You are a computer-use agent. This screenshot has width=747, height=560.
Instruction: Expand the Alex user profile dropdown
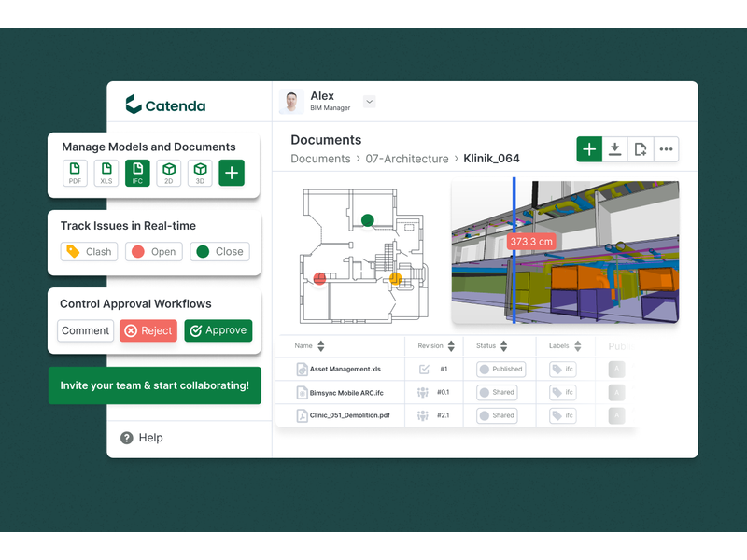tap(369, 102)
